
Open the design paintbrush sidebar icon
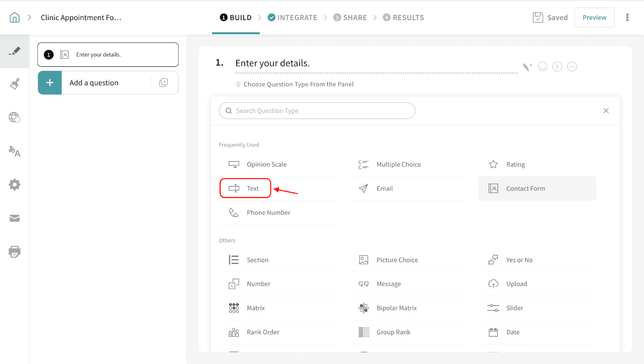[14, 84]
